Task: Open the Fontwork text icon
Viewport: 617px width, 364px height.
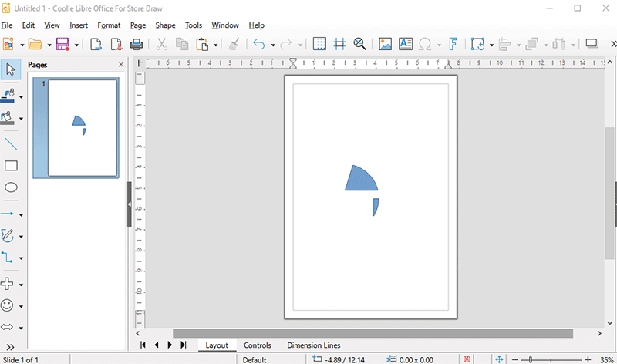Action: 454,44
